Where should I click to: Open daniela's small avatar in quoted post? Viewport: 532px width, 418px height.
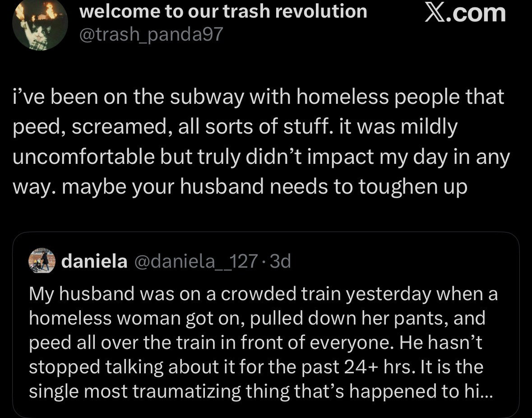coord(42,261)
